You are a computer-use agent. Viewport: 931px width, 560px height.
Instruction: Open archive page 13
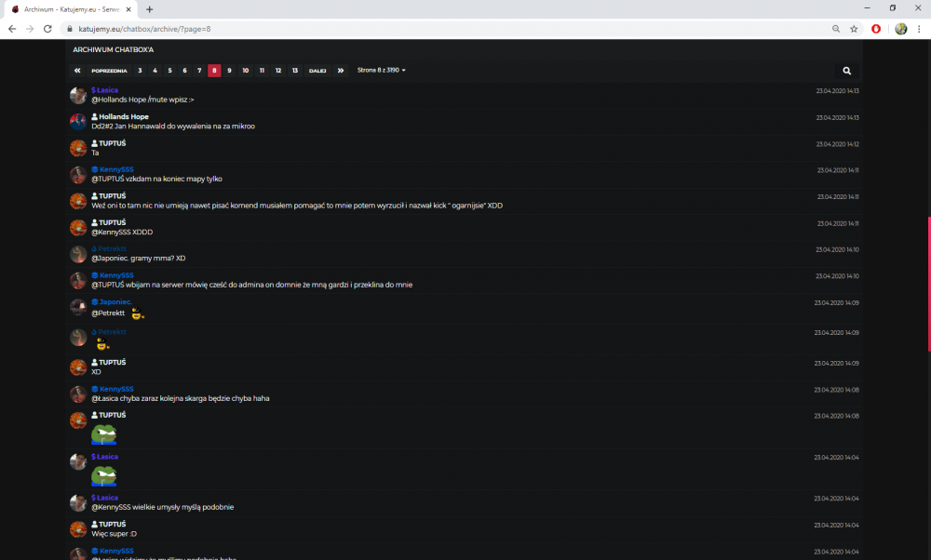294,71
